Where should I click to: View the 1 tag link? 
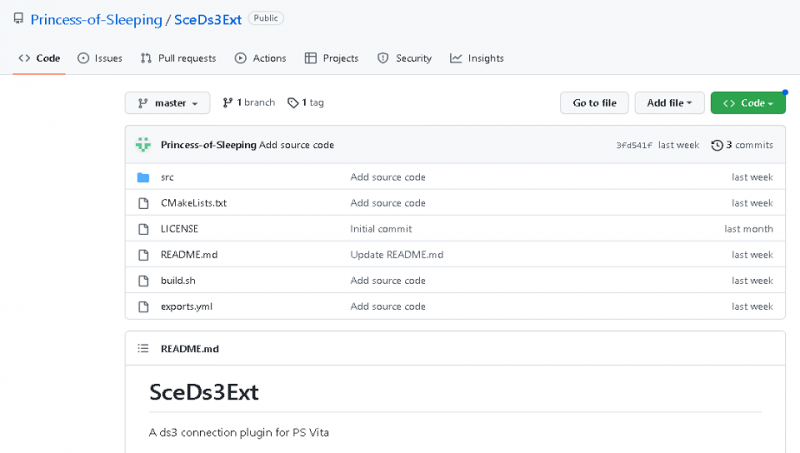tap(306, 103)
